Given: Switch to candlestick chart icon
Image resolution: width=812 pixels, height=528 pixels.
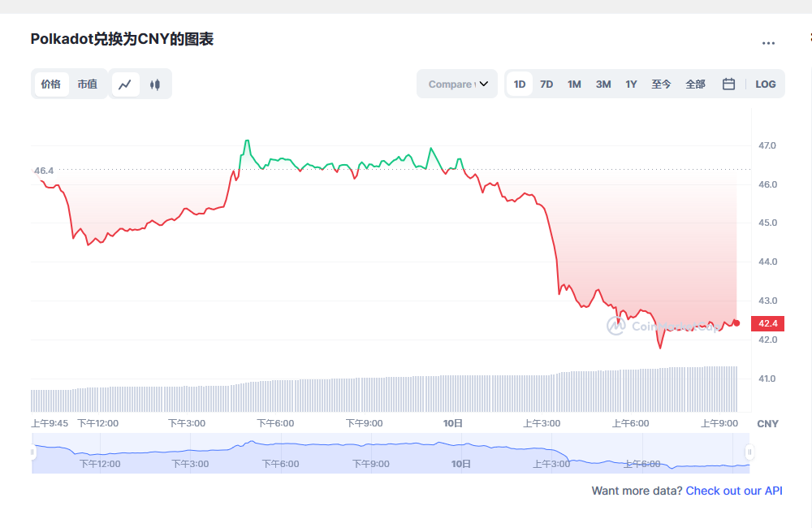Looking at the screenshot, I should point(155,84).
